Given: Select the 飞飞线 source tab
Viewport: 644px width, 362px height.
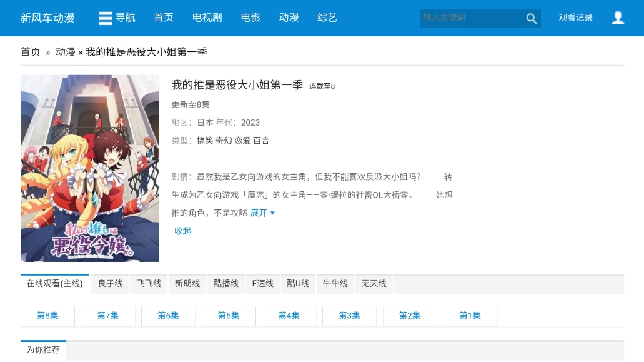Looking at the screenshot, I should point(148,283).
